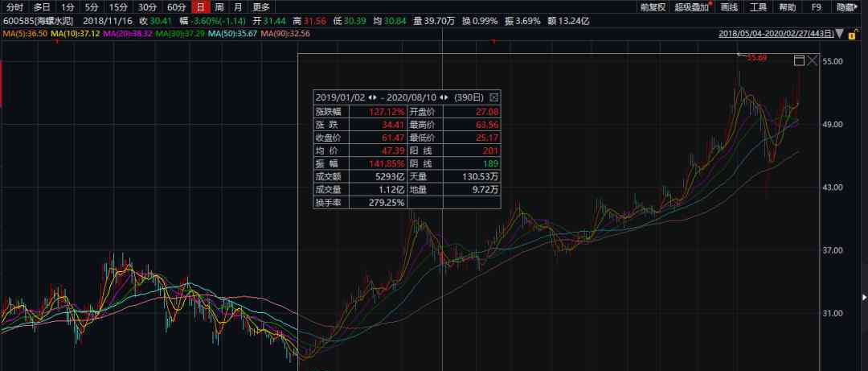Close the interval statistics popup
Screen dimensions: 868x371
click(494, 97)
